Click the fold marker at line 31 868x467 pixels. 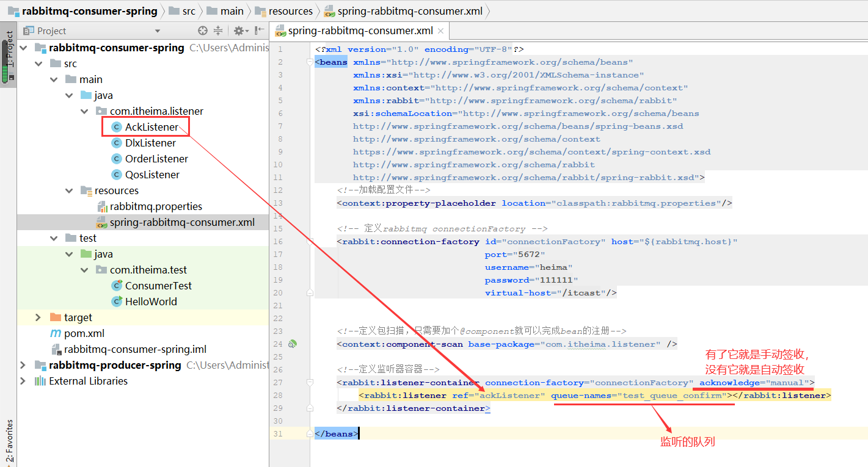click(310, 434)
